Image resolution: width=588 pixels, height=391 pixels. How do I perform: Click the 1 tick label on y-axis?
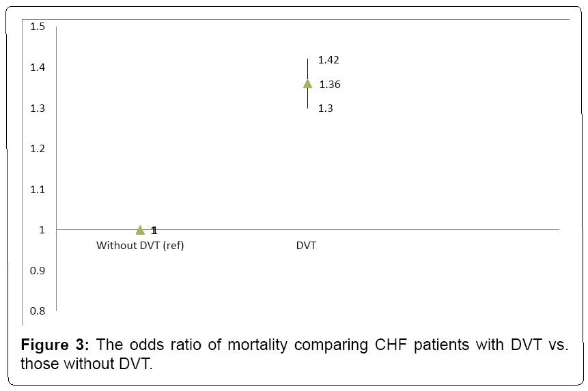pyautogui.click(x=42, y=230)
